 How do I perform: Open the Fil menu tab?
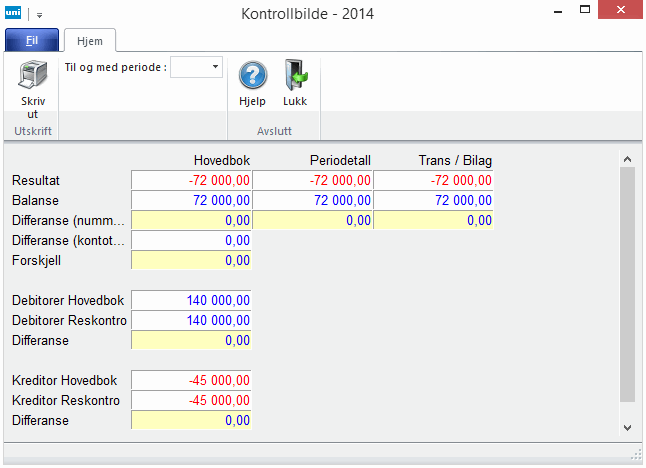32,40
